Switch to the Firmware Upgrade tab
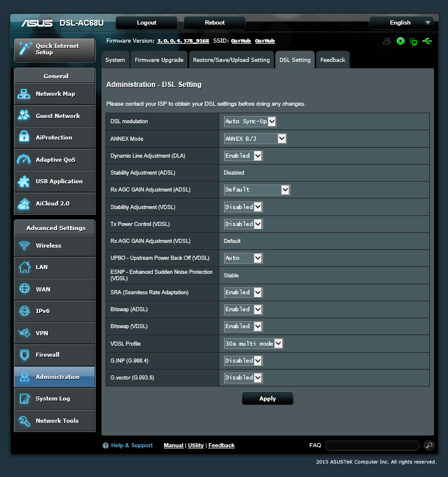The image size is (448, 477). [x=159, y=60]
